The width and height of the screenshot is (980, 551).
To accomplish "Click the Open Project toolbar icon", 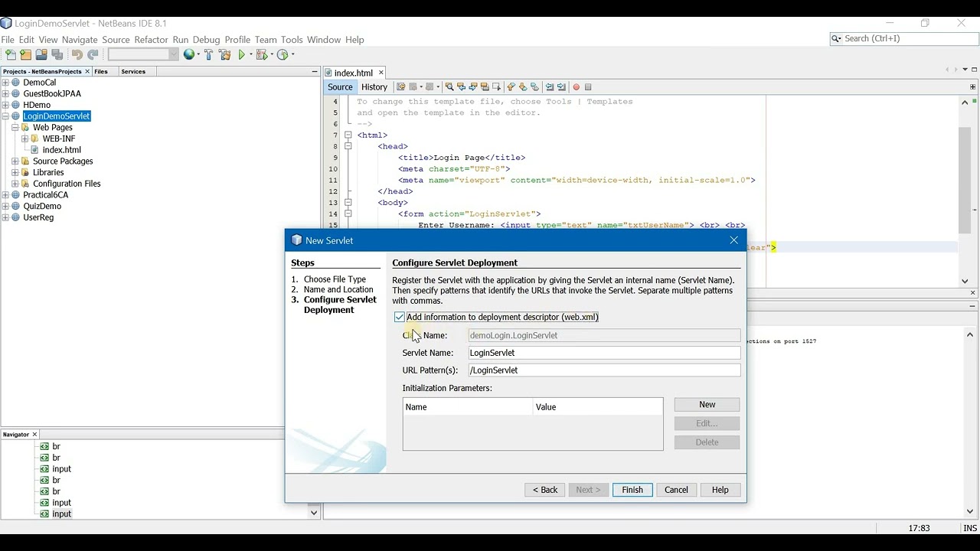I will point(41,54).
